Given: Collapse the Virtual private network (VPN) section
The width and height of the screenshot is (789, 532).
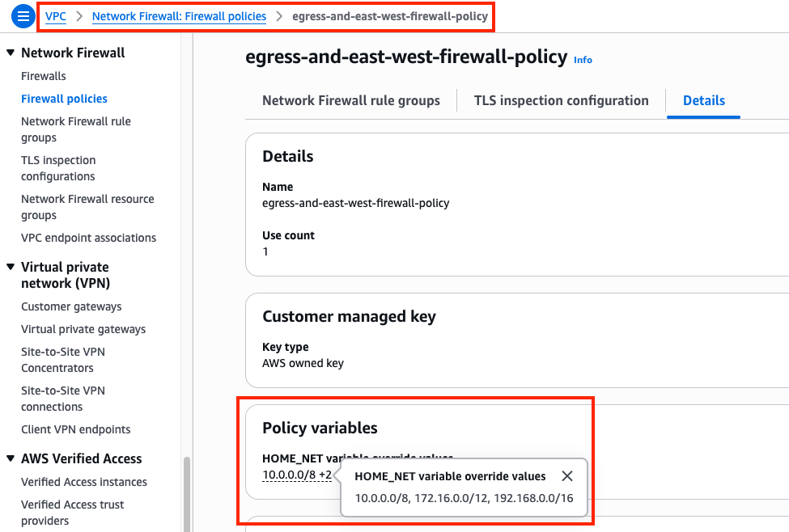Looking at the screenshot, I should pos(11,267).
